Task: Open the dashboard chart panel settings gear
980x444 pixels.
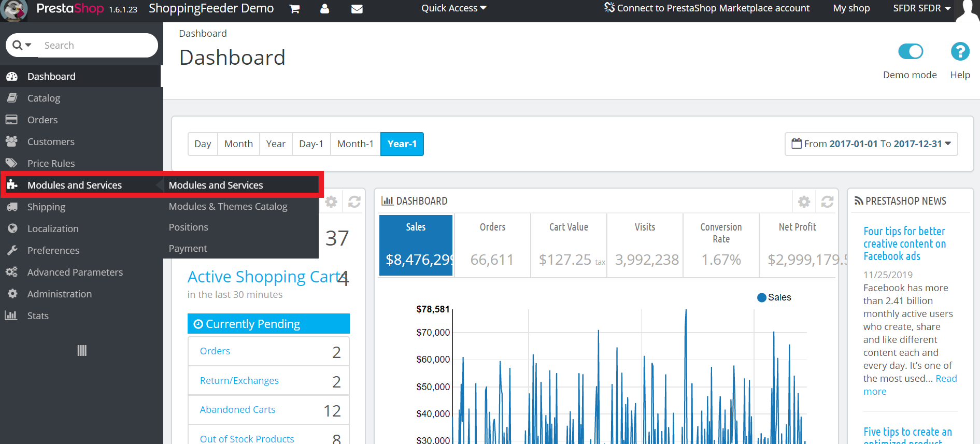Action: tap(804, 202)
